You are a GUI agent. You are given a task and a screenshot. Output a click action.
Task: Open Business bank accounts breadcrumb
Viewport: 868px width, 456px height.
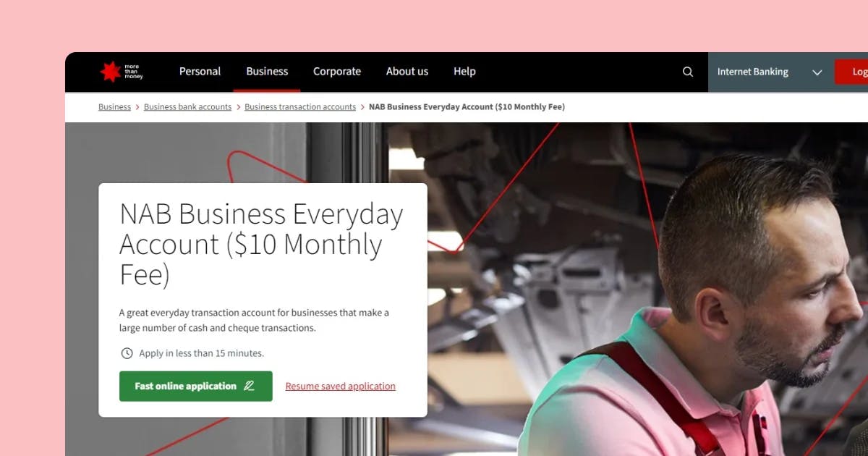(x=187, y=106)
